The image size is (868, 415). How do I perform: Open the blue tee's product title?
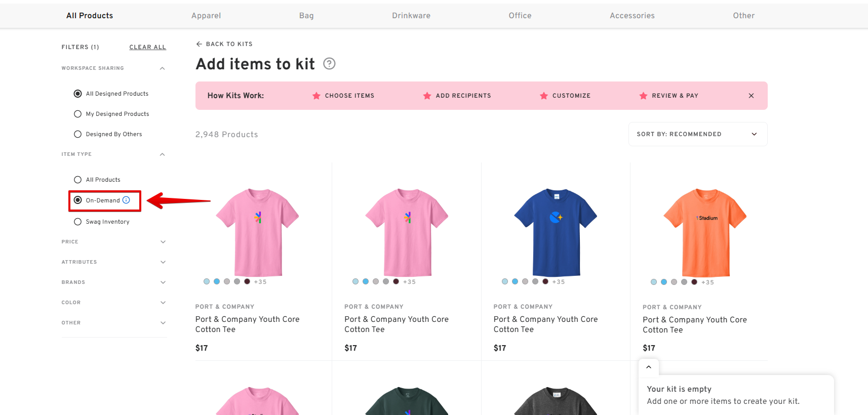tap(546, 324)
